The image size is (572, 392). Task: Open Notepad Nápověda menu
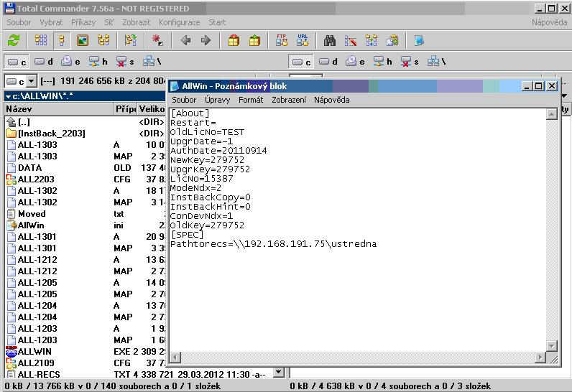331,100
